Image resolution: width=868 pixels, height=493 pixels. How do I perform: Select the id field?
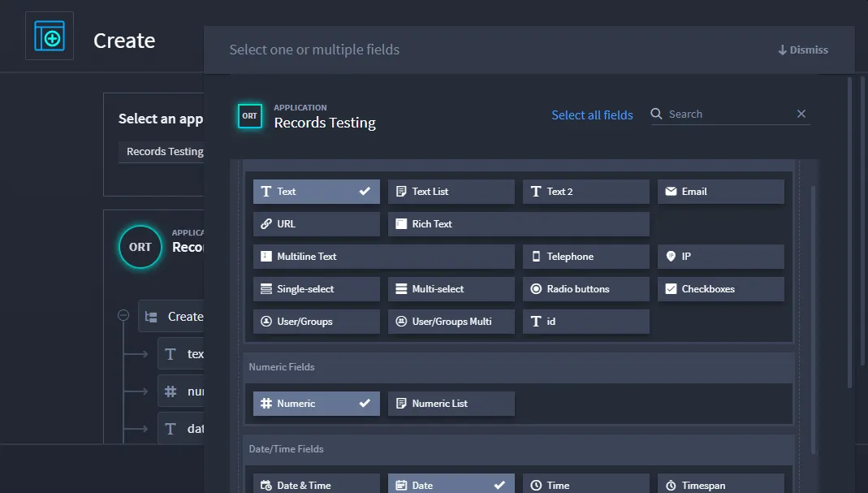point(586,322)
